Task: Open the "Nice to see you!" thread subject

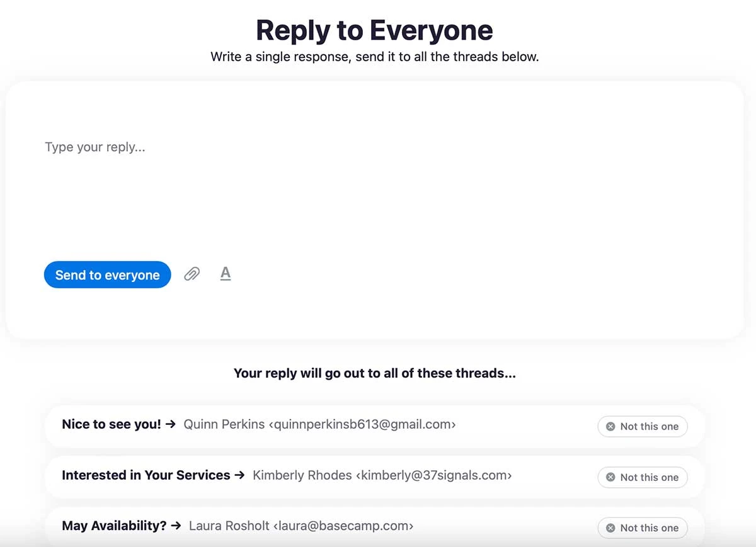Action: [x=112, y=425]
